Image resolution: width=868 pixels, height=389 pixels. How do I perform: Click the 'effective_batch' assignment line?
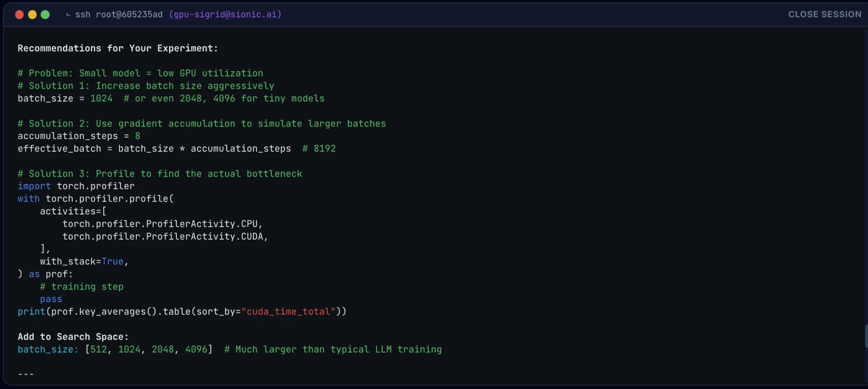(154, 149)
